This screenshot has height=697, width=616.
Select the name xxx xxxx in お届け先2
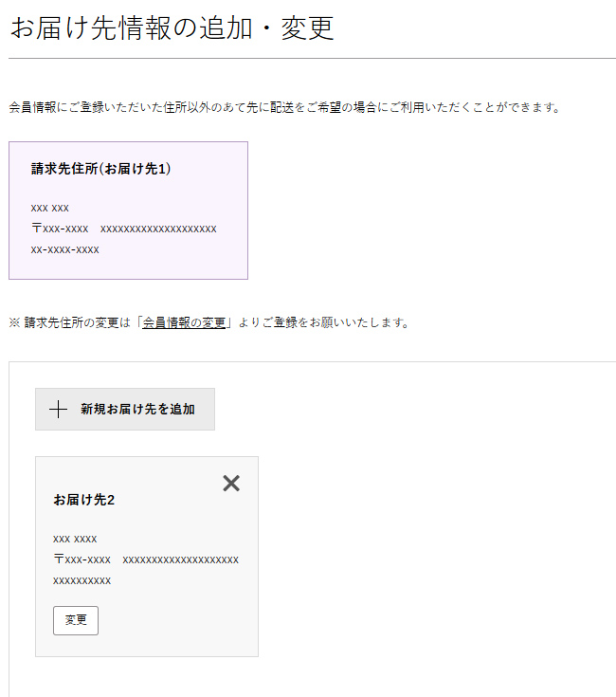click(x=75, y=539)
